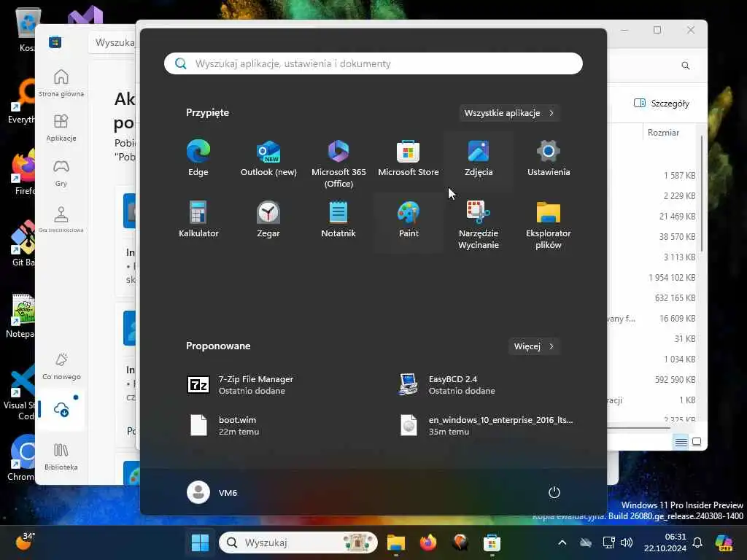Open the Gra trzecioosobowa Store sidebar item

pyautogui.click(x=61, y=219)
